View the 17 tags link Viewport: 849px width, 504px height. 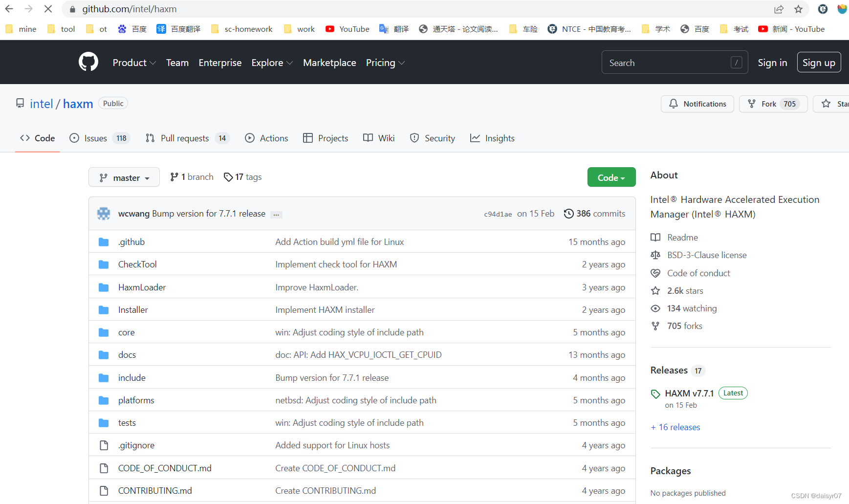point(242,177)
